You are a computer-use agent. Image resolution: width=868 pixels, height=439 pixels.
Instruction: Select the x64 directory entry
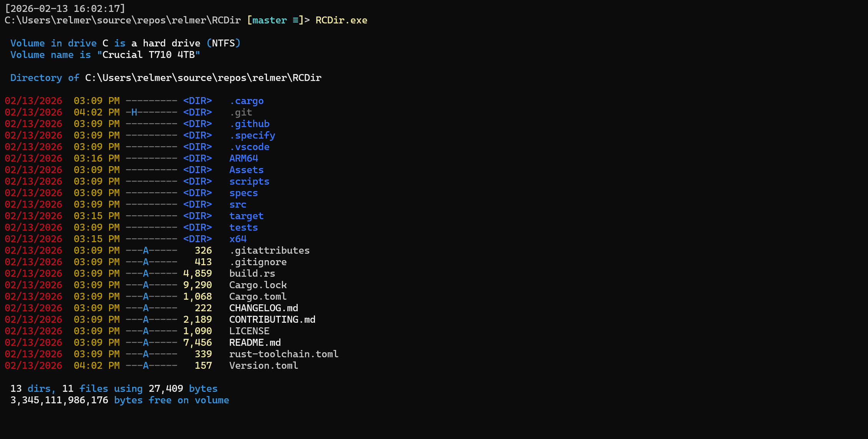pyautogui.click(x=238, y=239)
